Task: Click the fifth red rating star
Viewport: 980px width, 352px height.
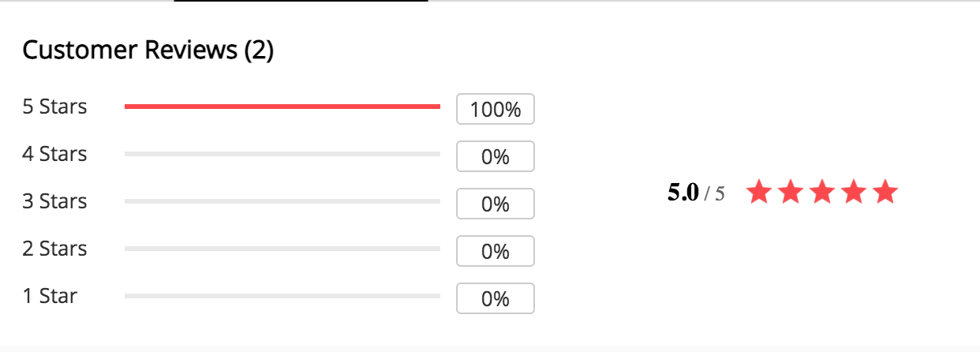Action: [x=885, y=192]
